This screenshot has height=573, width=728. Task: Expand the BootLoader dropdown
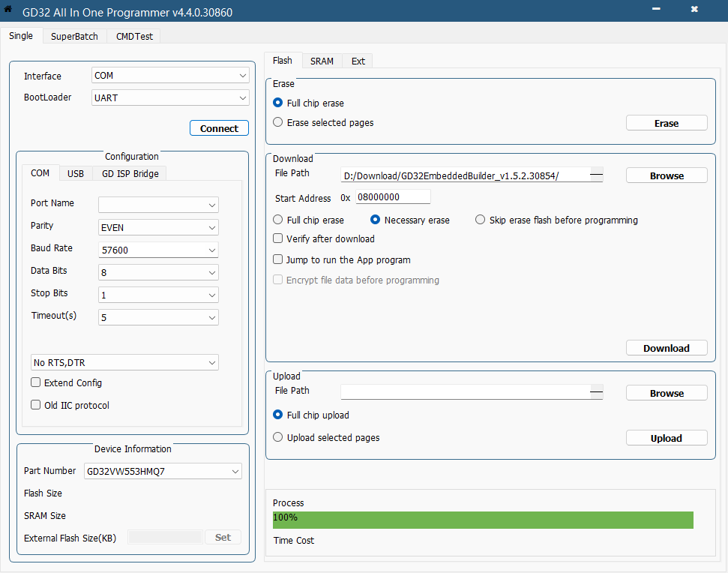tap(170, 97)
